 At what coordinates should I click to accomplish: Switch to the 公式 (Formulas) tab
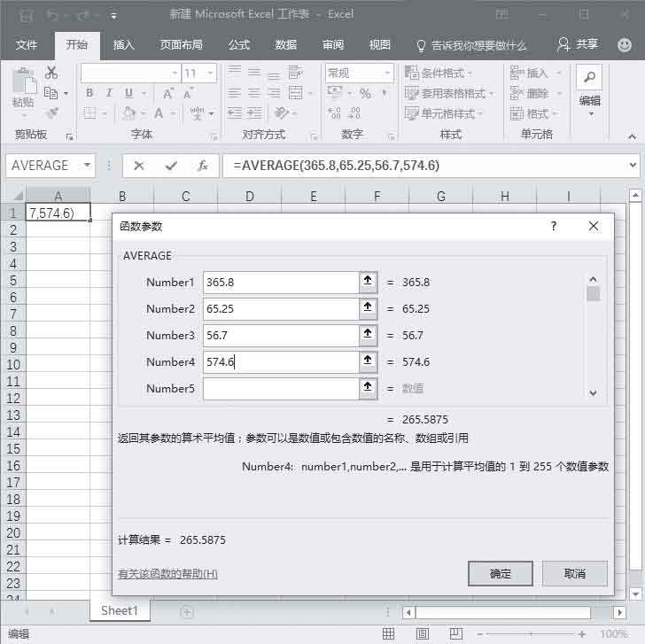238,45
